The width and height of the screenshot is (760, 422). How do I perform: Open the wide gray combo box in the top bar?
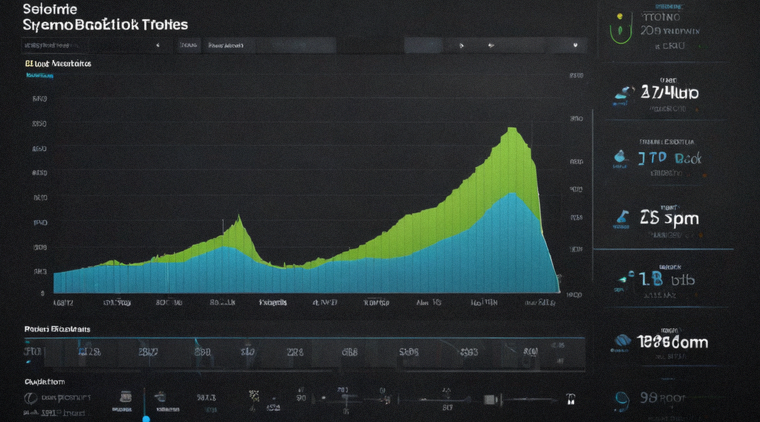(x=269, y=46)
